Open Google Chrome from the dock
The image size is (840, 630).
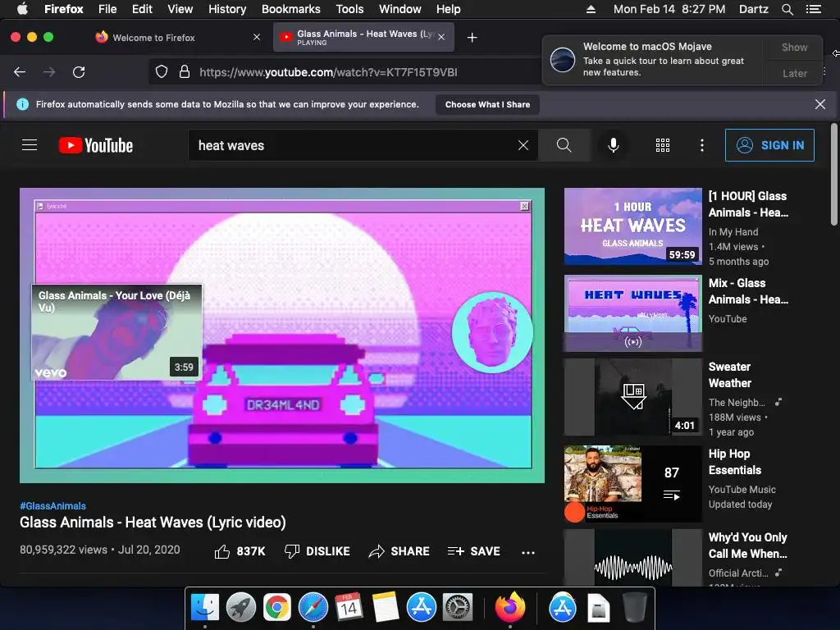(276, 608)
